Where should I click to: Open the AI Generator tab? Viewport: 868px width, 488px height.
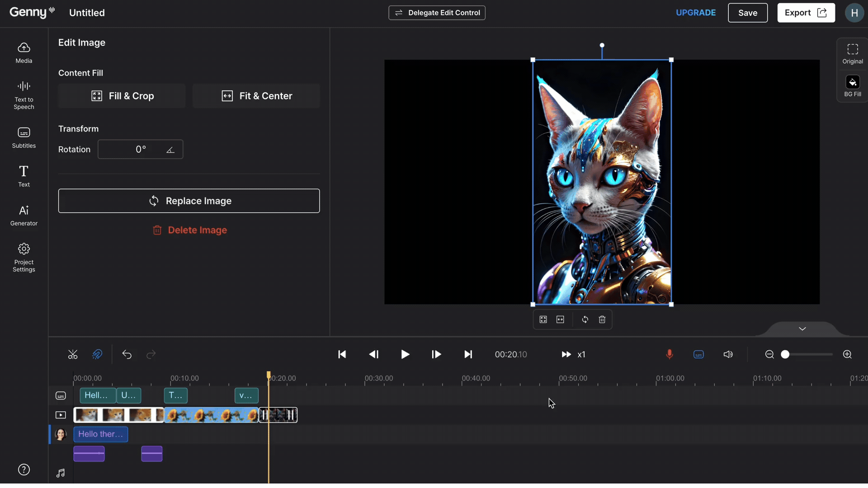pyautogui.click(x=24, y=215)
